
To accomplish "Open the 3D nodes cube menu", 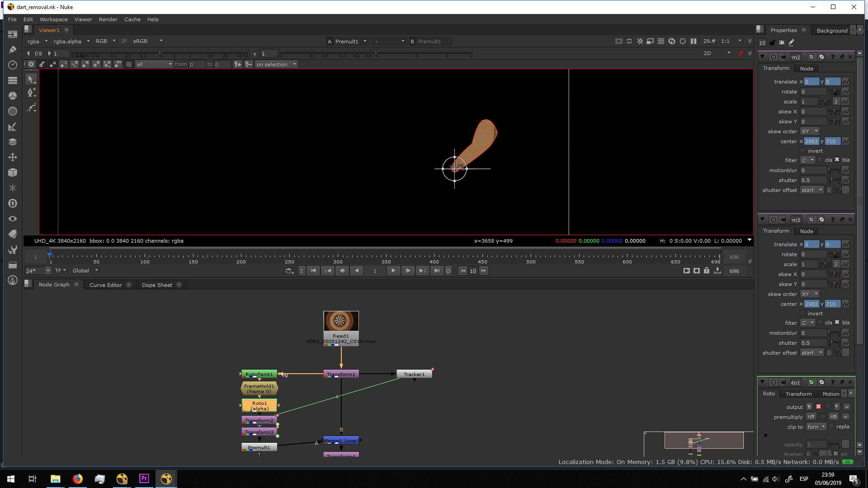I will pos(13,173).
